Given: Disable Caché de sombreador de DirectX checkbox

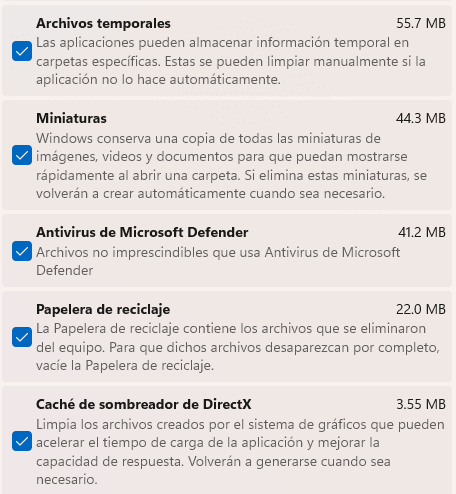Looking at the screenshot, I should [x=22, y=441].
